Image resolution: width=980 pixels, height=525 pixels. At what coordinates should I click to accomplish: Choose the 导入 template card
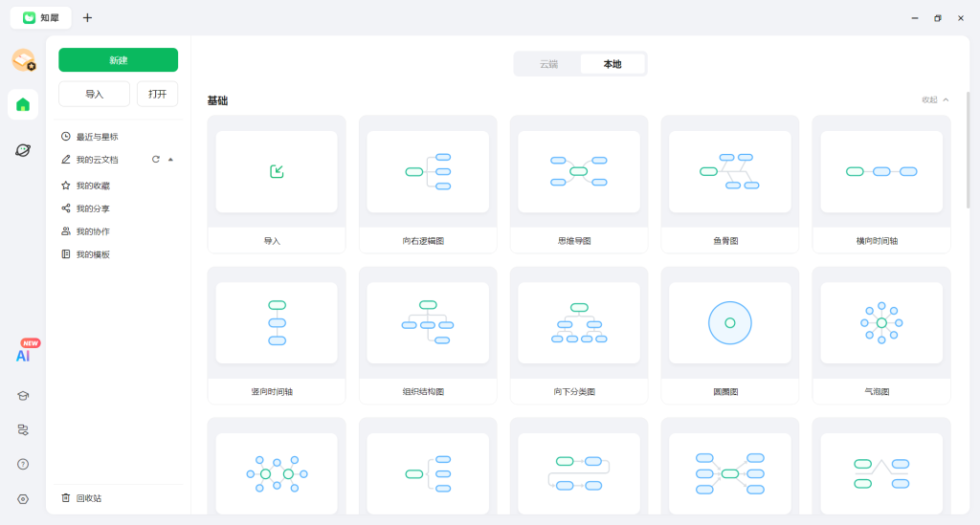point(277,185)
